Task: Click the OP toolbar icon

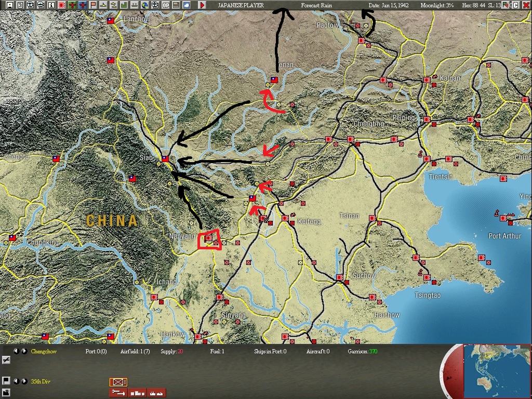Action: [x=166, y=5]
